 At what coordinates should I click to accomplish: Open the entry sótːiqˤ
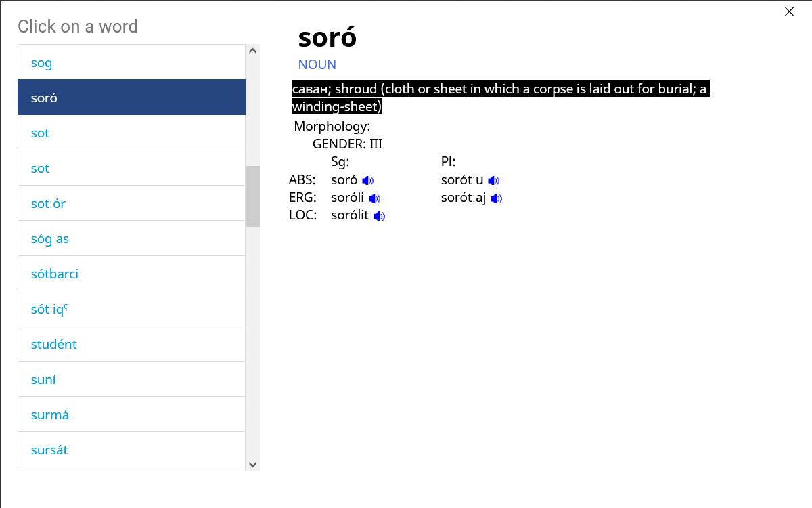coord(131,309)
